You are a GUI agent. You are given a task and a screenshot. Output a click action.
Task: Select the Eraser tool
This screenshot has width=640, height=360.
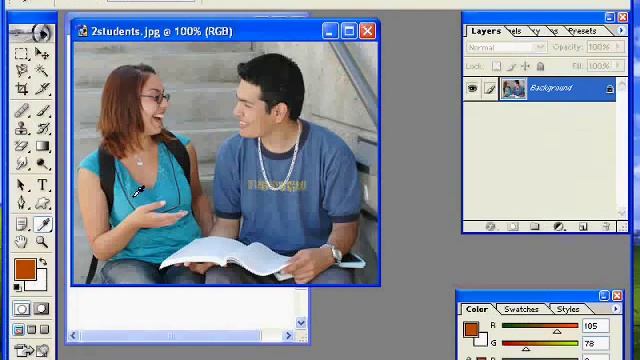pos(21,146)
